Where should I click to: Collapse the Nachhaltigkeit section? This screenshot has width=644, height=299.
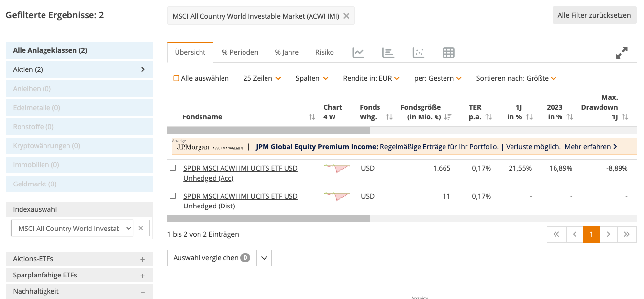click(79, 291)
